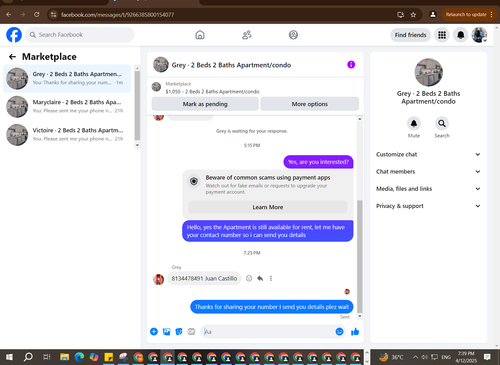Open Maryclaire - 2 Beds conversation

(67, 106)
